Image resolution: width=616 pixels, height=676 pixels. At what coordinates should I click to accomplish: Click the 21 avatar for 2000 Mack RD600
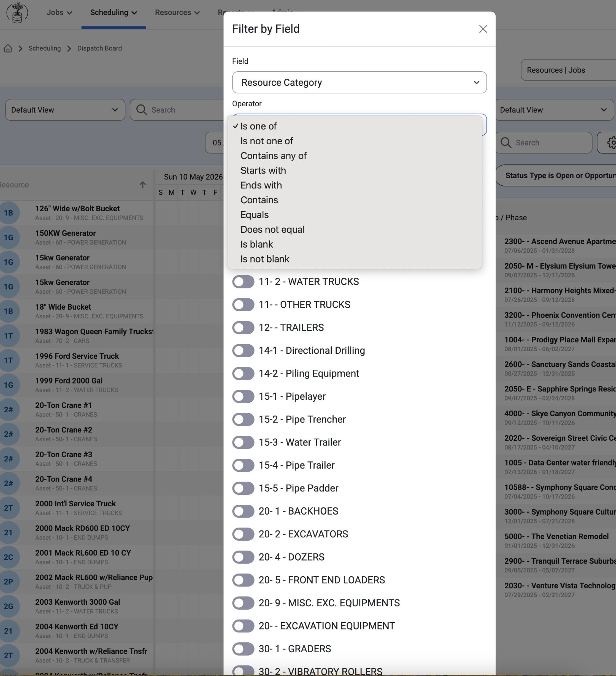8,532
